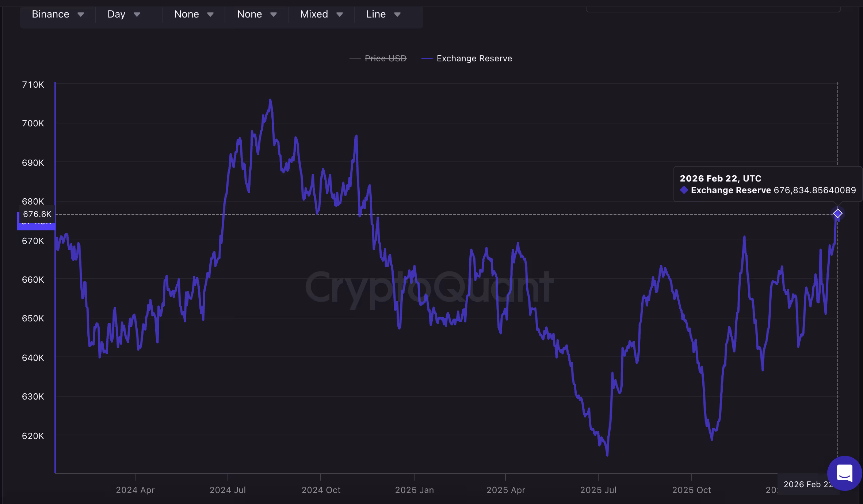Select the diamond marker at the chart endpoint

pyautogui.click(x=837, y=213)
